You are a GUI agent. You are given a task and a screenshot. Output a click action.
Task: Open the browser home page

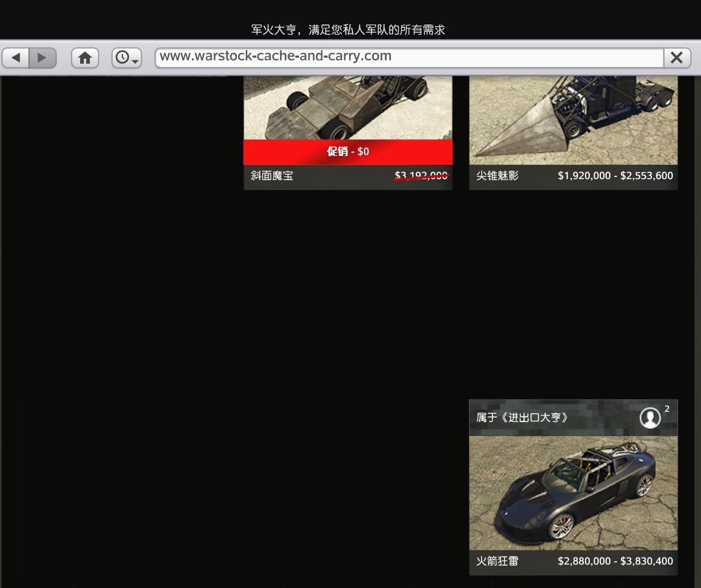click(x=85, y=57)
